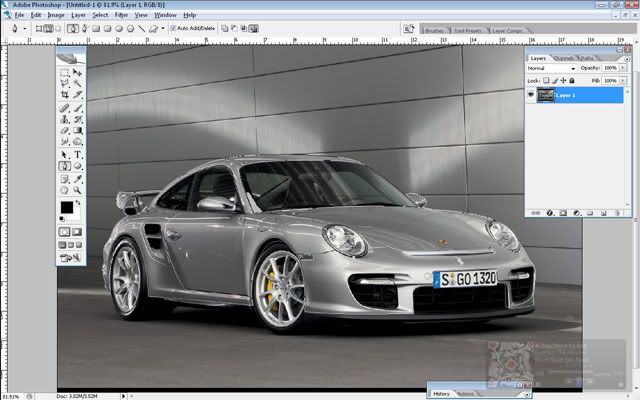Select the Rectangular Marquee tool

64,73
